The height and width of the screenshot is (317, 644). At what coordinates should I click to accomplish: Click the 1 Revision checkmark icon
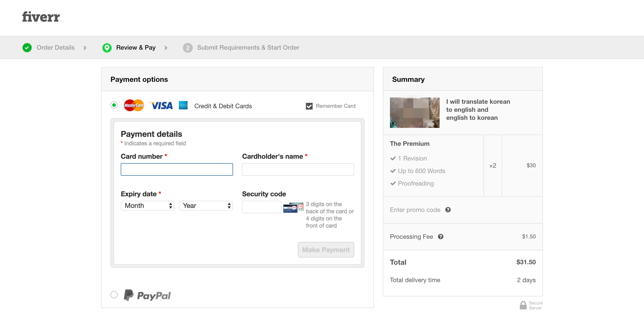coord(393,158)
